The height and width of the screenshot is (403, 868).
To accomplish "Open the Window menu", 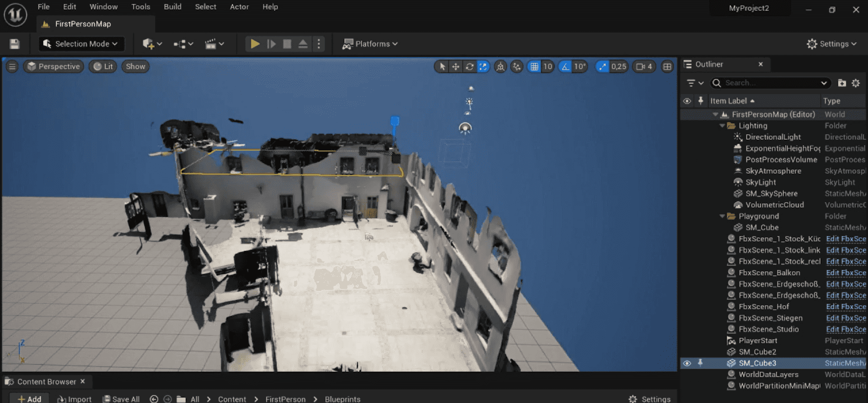I will point(104,7).
